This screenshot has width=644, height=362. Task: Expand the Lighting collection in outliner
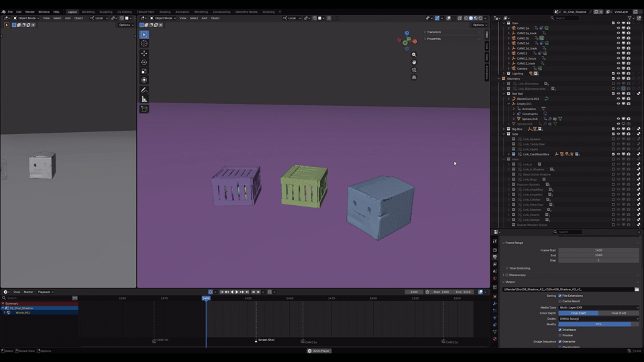(504, 74)
